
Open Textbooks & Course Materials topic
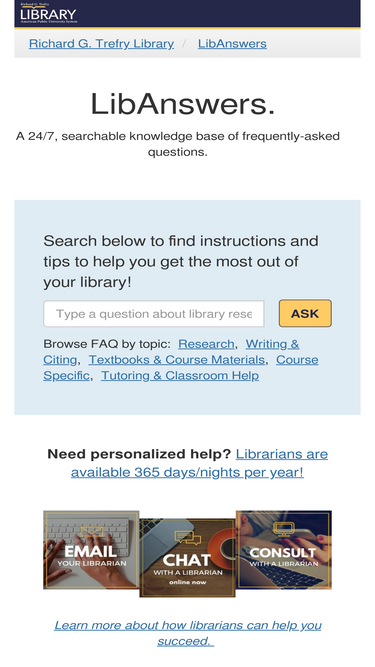click(x=176, y=360)
